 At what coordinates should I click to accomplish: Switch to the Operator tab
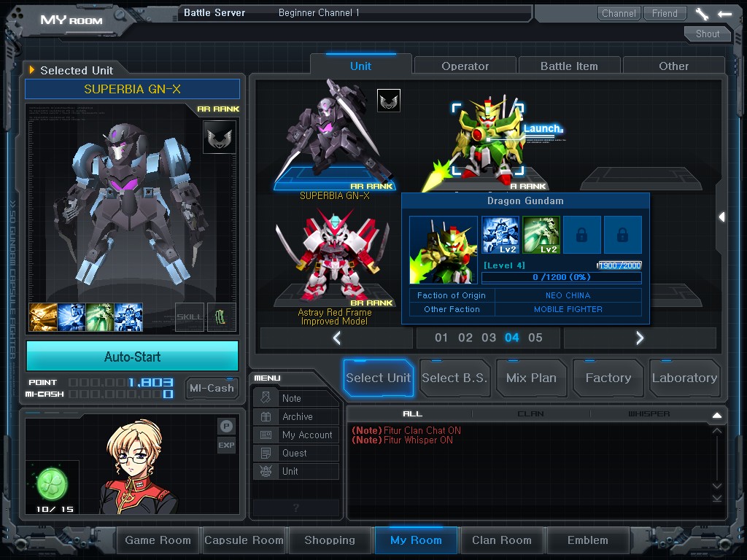[465, 65]
